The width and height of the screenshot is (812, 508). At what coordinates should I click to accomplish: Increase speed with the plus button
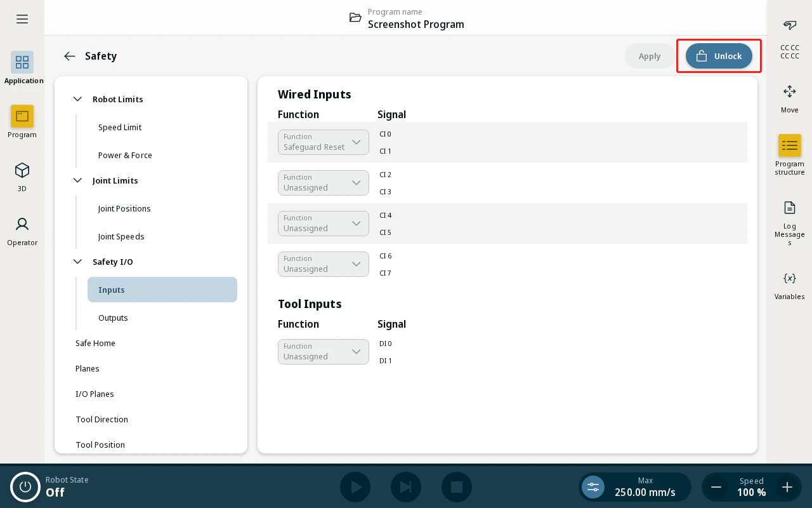click(787, 487)
